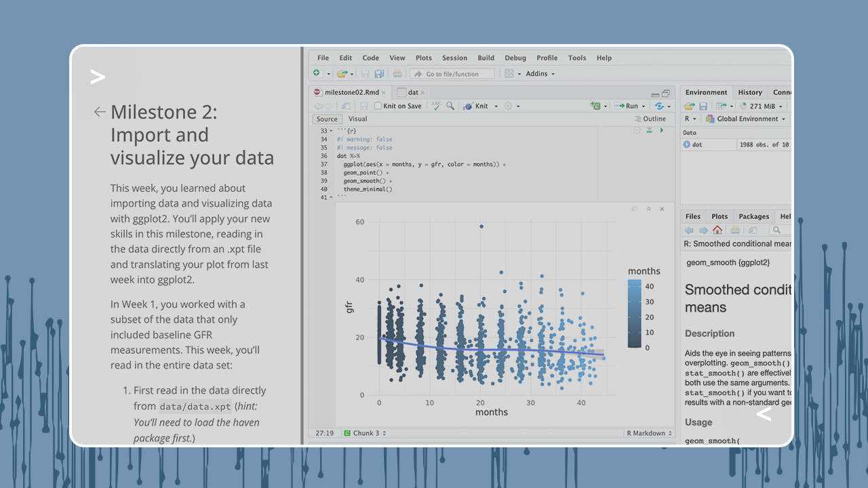This screenshot has width=868, height=488.
Task: Run current chunk with green play icon
Action: point(662,130)
